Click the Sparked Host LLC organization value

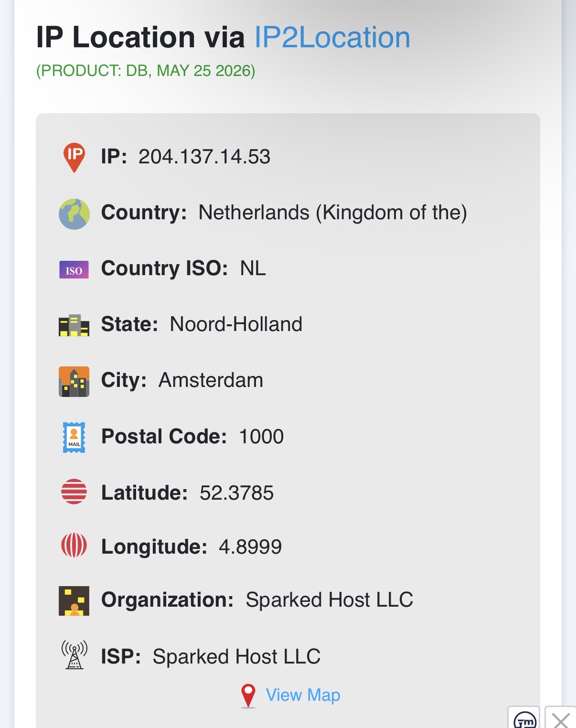tap(330, 600)
